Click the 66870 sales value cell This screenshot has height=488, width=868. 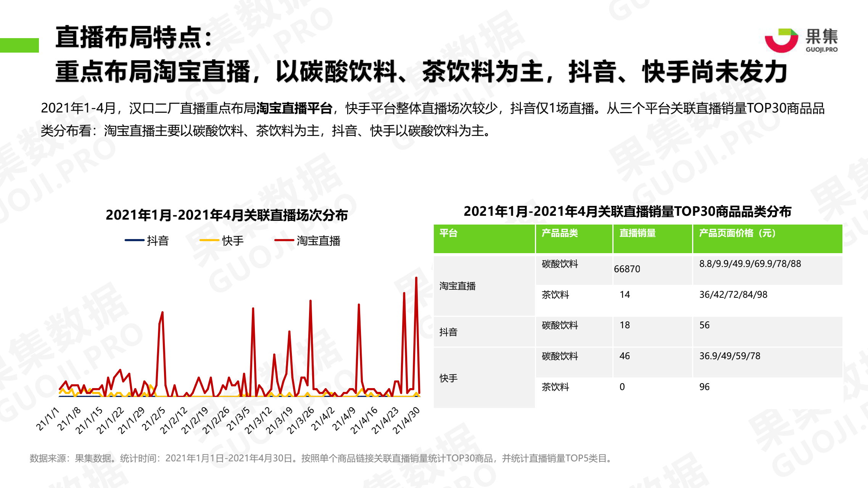point(627,269)
